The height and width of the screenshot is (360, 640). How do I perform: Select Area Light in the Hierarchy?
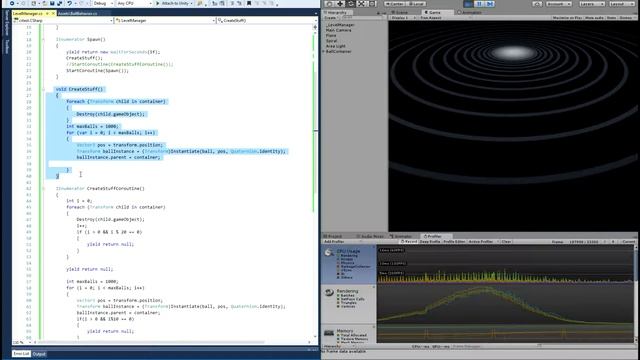point(336,46)
